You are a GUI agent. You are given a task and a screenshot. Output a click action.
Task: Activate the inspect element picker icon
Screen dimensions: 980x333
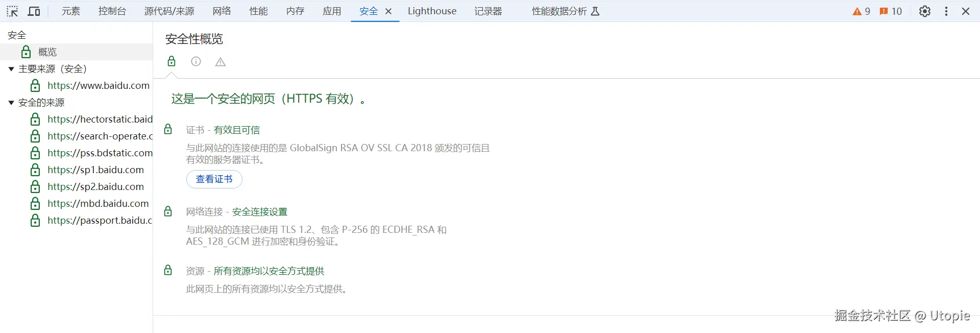coord(12,11)
